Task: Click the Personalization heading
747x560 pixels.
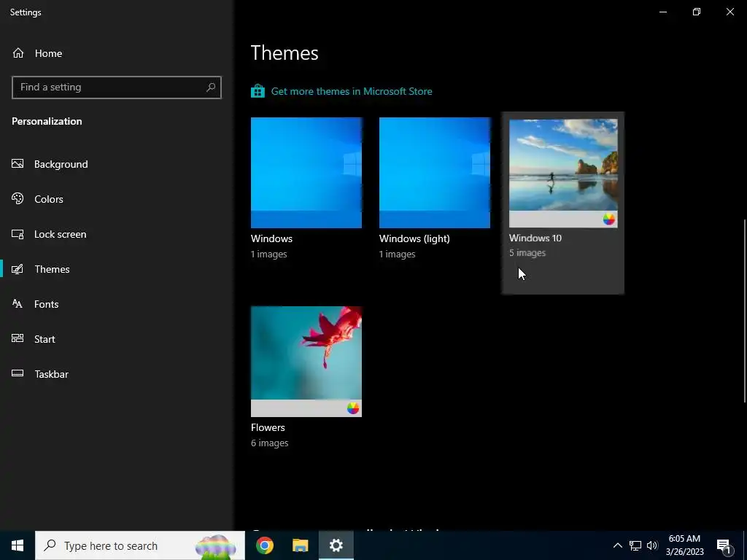Action: pyautogui.click(x=47, y=121)
